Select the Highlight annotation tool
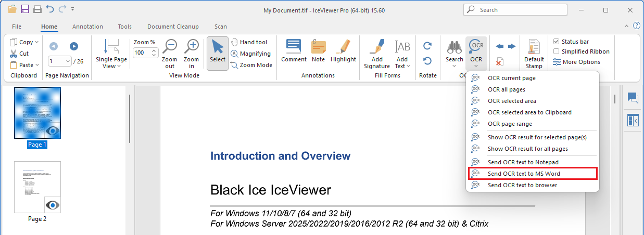The width and height of the screenshot is (644, 235). point(343,51)
